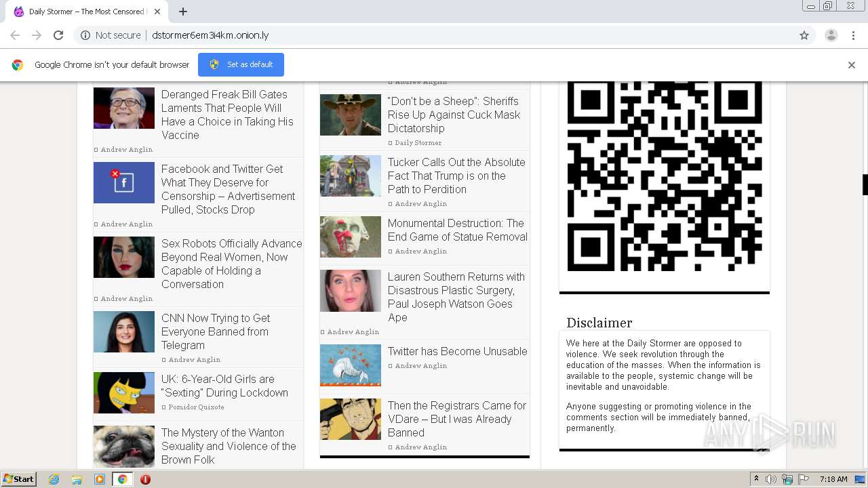Click the Show desktop tray button
The width and height of the screenshot is (868, 488).
pos(861,479)
